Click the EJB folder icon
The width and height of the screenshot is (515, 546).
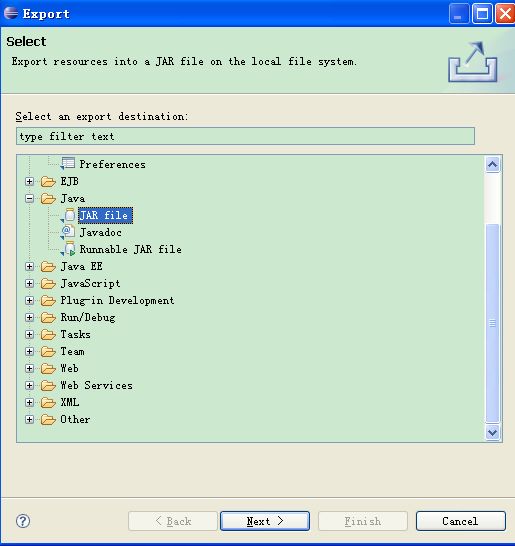48,181
